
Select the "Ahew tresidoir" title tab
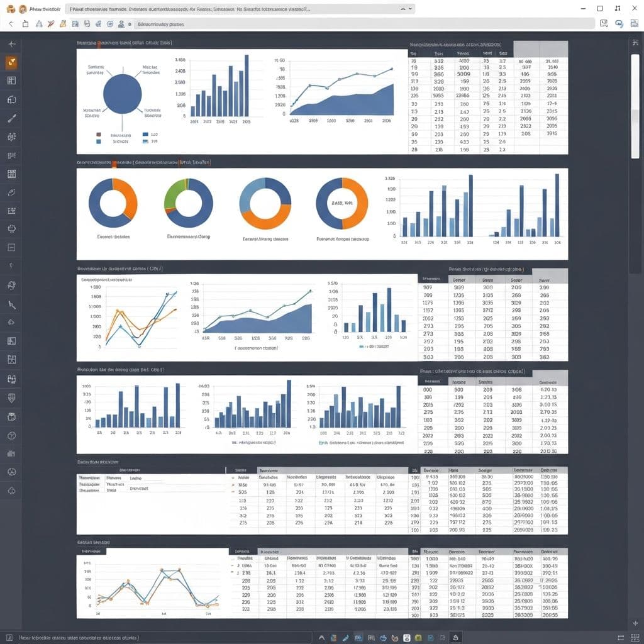(x=43, y=9)
